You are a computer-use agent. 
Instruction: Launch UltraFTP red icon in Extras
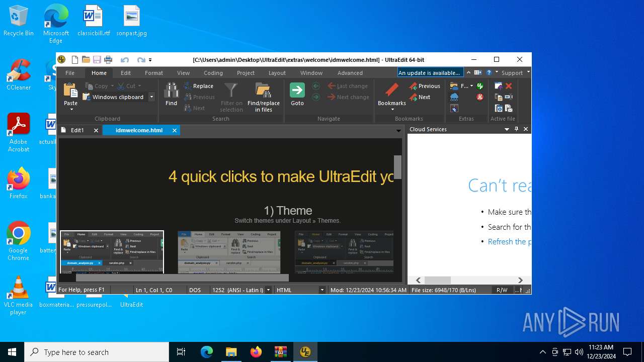(x=480, y=97)
